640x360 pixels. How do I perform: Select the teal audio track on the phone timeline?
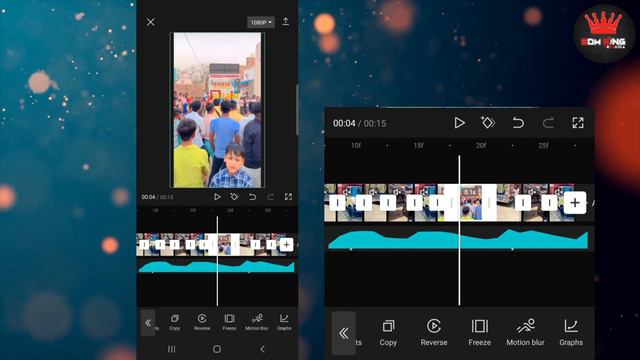point(217,267)
